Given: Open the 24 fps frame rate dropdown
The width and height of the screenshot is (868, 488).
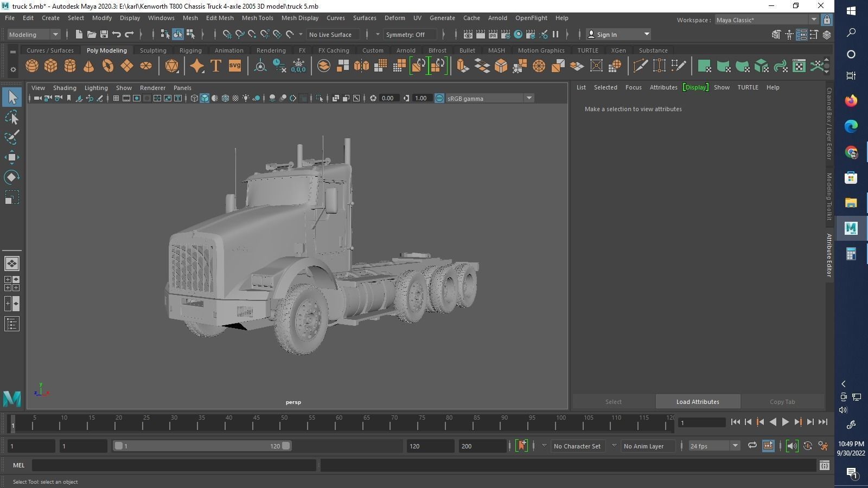Looking at the screenshot, I should [x=714, y=446].
